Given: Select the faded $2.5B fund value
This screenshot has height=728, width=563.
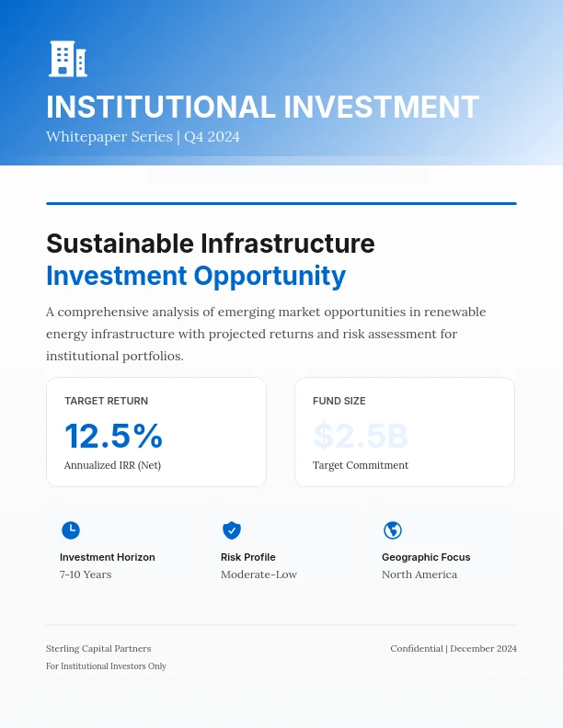Looking at the screenshot, I should [x=361, y=436].
